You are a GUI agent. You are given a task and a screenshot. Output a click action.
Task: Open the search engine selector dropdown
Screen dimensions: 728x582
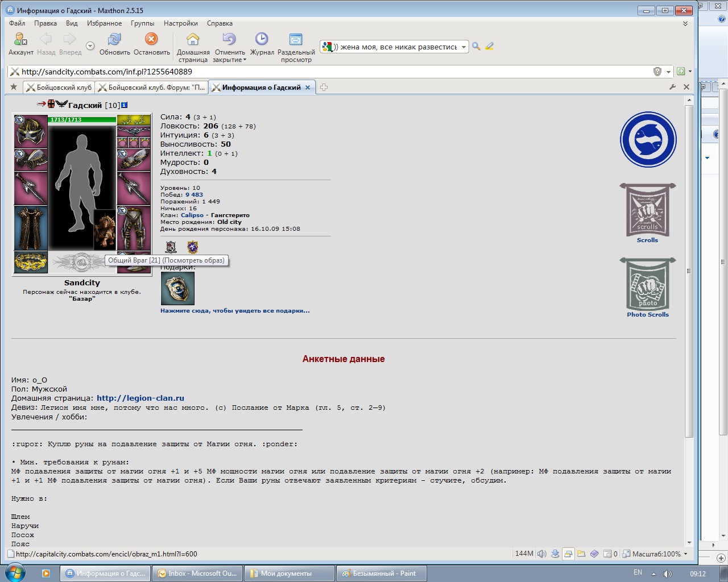[x=326, y=47]
